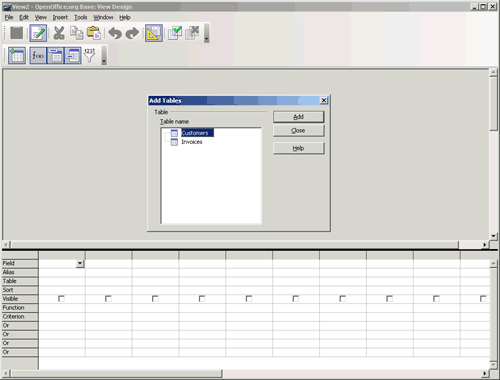
Task: Toggle the Table Name icon
Action: [x=55, y=55]
